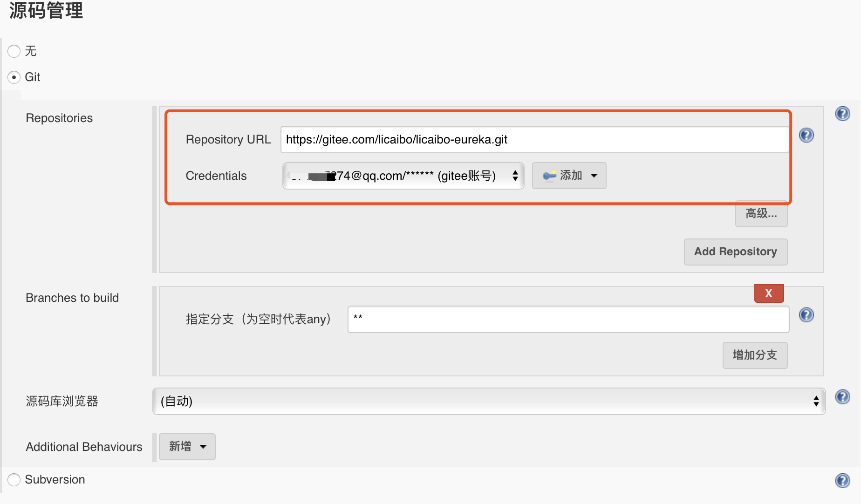Open help for the branch specifier field

pyautogui.click(x=806, y=315)
